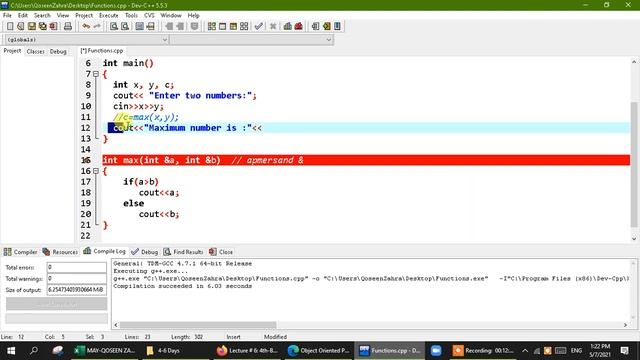This screenshot has height=360, width=640.
Task: Open the Find Results bottom tab
Action: (x=183, y=252)
